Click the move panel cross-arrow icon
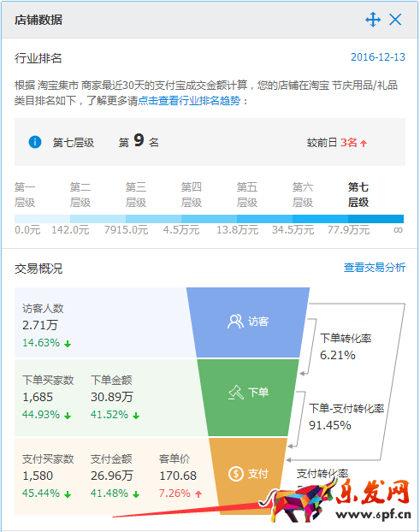This screenshot has width=420, height=532. point(373,20)
